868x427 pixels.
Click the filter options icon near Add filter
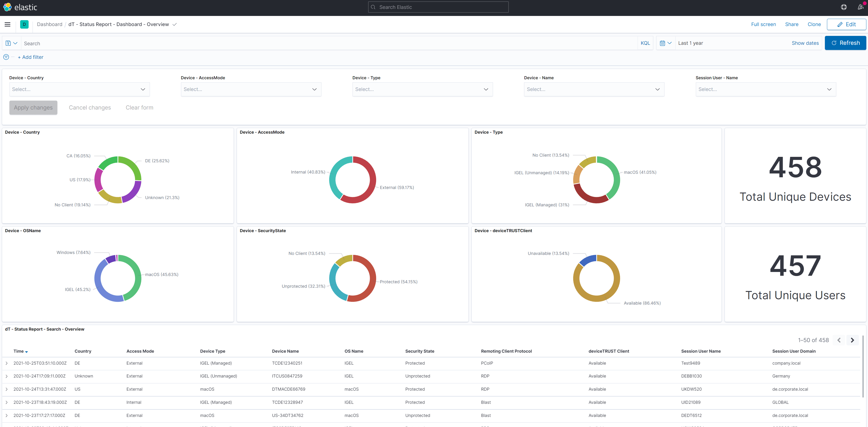[x=6, y=57]
